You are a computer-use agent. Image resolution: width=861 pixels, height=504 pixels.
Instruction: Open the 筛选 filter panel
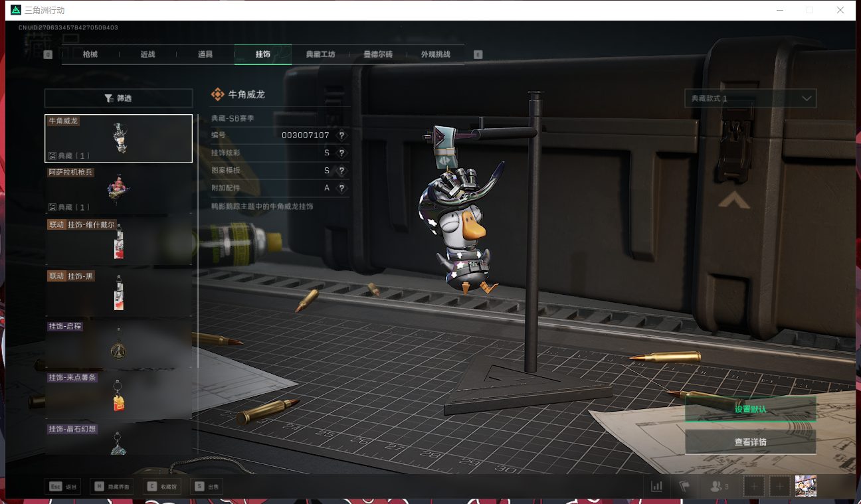coord(118,98)
